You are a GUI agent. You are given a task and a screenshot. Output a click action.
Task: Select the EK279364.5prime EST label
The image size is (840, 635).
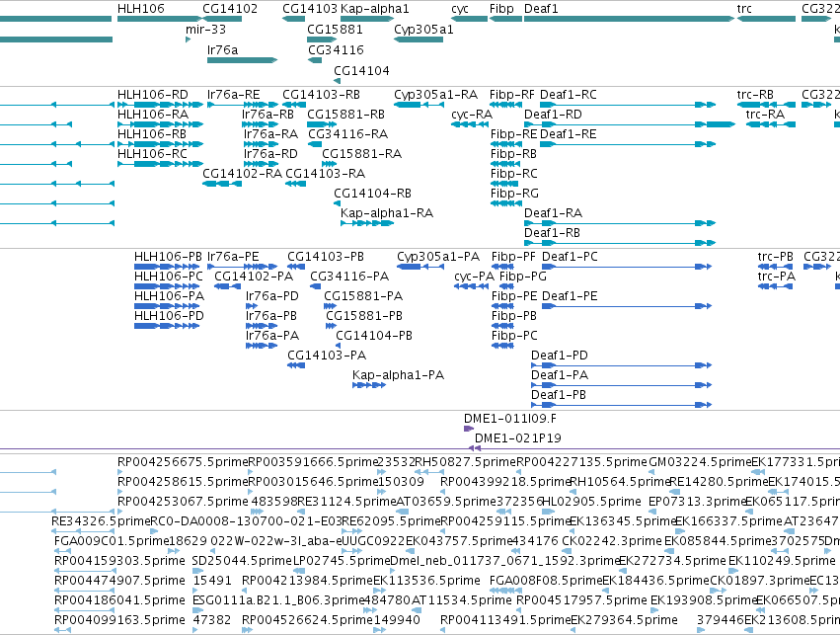(624, 620)
